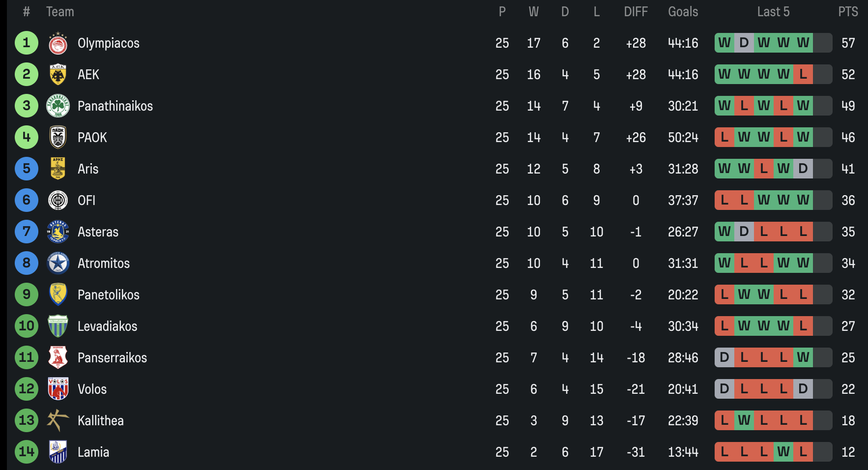Sort table by the PTS column header
The height and width of the screenshot is (470, 868).
848,12
